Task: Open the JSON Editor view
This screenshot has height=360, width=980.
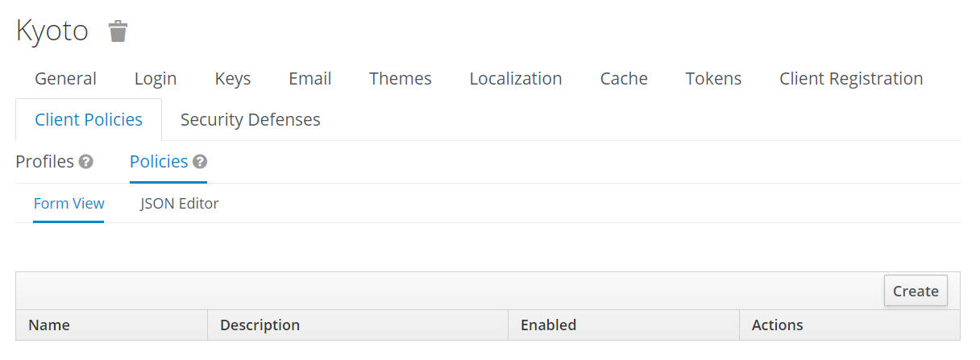Action: point(180,203)
